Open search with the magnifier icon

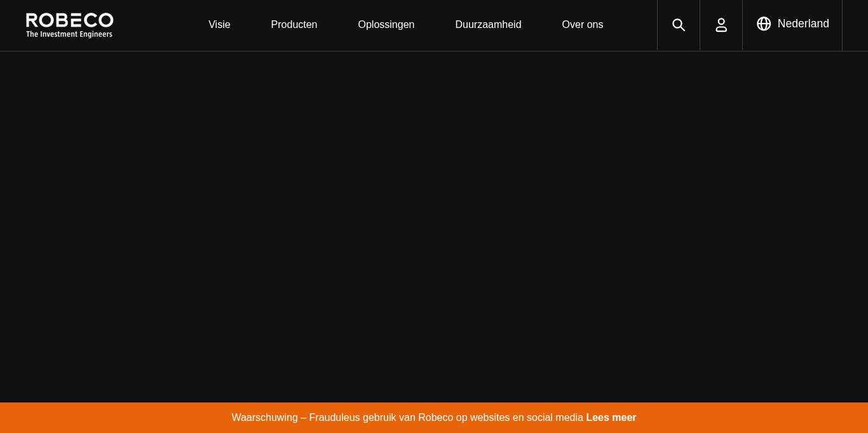pos(678,25)
